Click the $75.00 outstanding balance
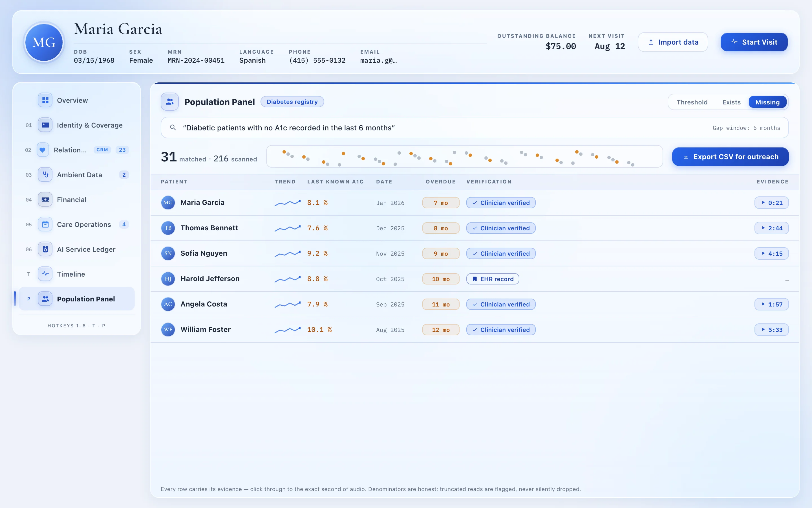The width and height of the screenshot is (812, 508). (x=561, y=46)
